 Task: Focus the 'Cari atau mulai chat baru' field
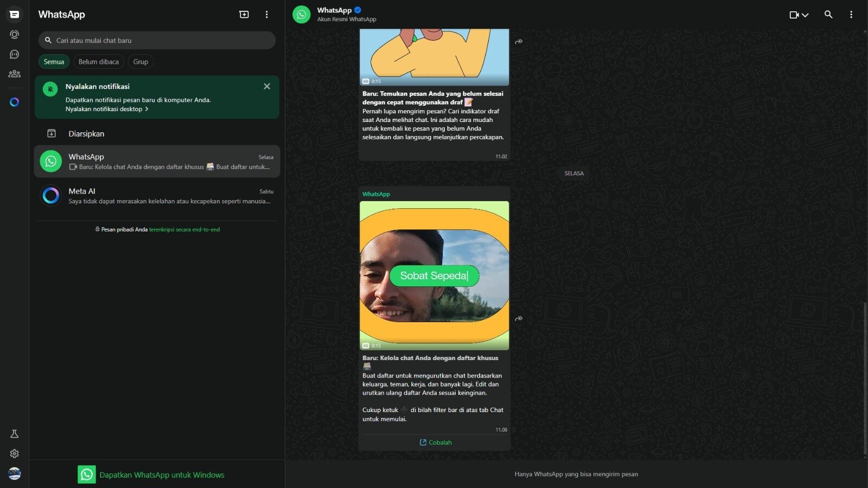pos(157,40)
